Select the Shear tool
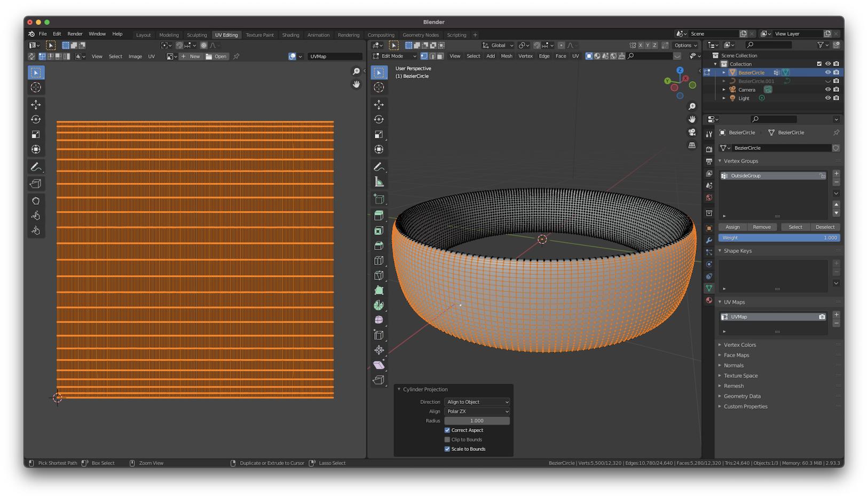The image size is (868, 499). coord(379,365)
